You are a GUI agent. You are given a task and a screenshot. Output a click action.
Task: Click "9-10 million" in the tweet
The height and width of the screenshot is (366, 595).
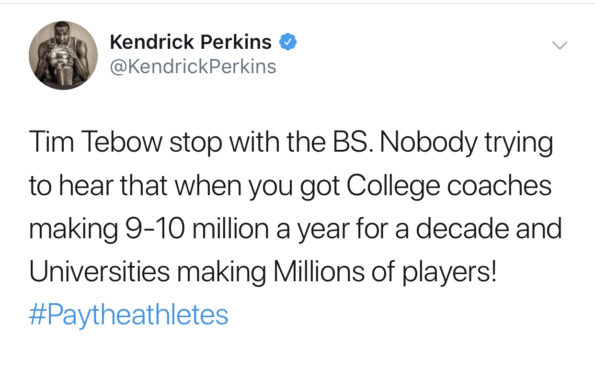click(197, 229)
